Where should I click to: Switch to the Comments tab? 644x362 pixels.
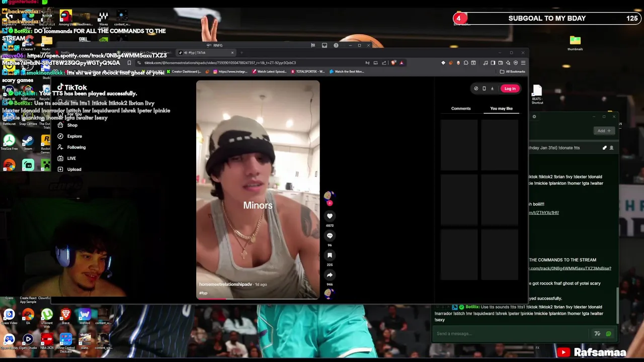(x=461, y=109)
